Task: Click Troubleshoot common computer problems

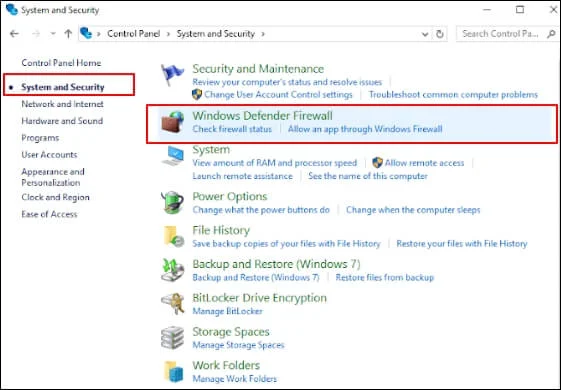Action: [x=453, y=94]
